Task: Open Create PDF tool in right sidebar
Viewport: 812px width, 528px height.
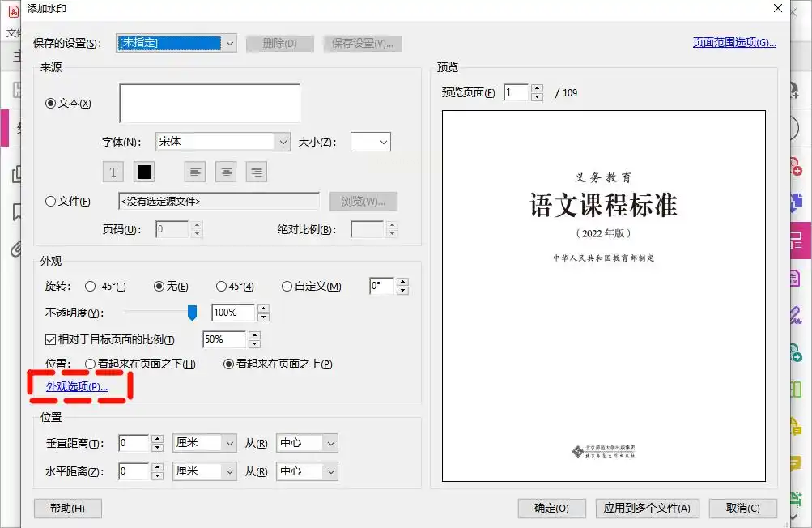Action: (796, 167)
